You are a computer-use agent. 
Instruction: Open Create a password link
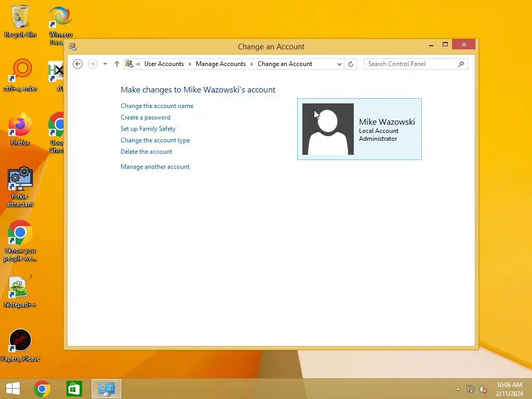coord(145,117)
